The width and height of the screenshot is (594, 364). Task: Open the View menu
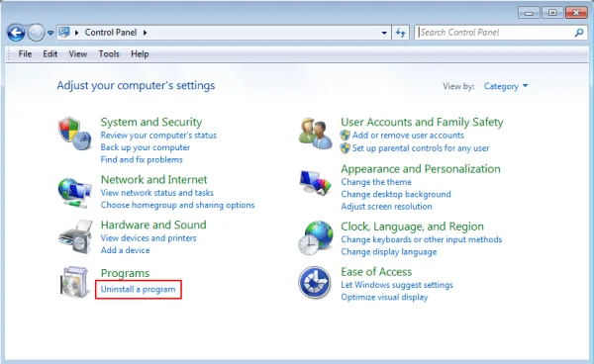pyautogui.click(x=77, y=54)
